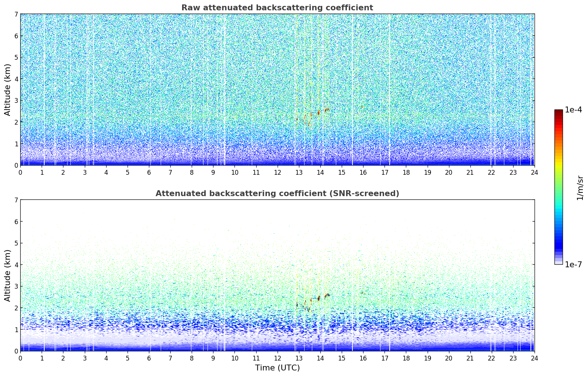Screen dimensions: 588x376
Task: Click the "Altitude (km)" label of the SNR-screened plot
Action: (8, 275)
